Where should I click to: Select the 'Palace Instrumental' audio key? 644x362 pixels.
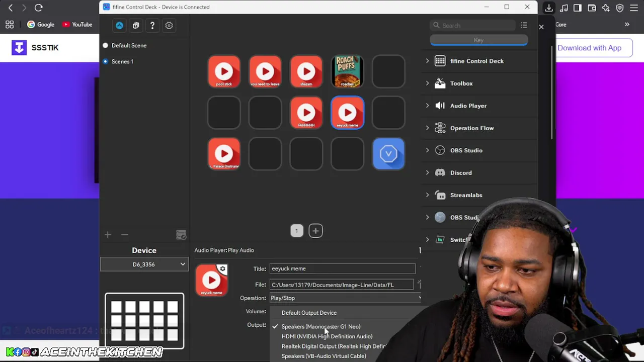(x=224, y=154)
